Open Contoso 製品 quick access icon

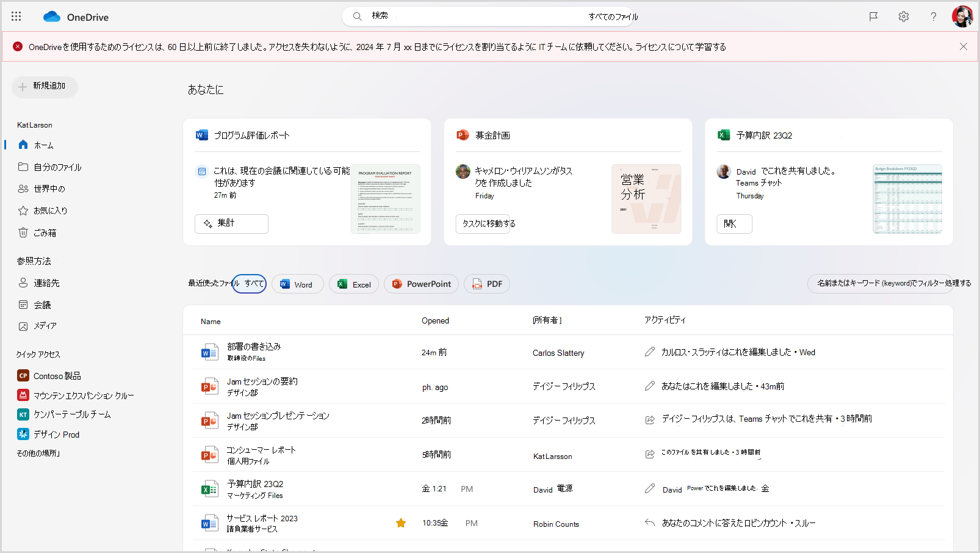click(x=23, y=375)
